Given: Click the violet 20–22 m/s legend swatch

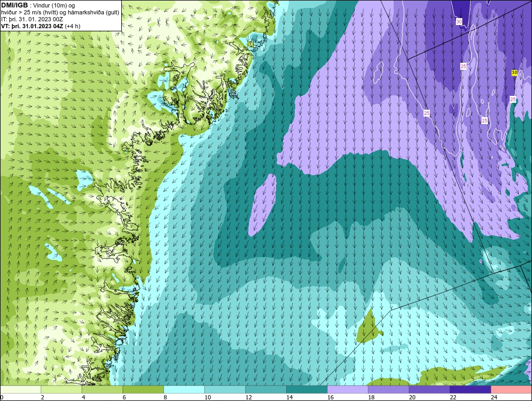Looking at the screenshot, I should (x=429, y=389).
